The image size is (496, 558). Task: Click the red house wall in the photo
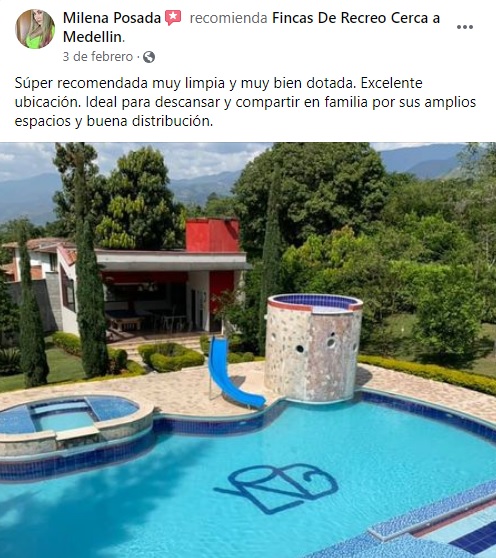click(212, 236)
